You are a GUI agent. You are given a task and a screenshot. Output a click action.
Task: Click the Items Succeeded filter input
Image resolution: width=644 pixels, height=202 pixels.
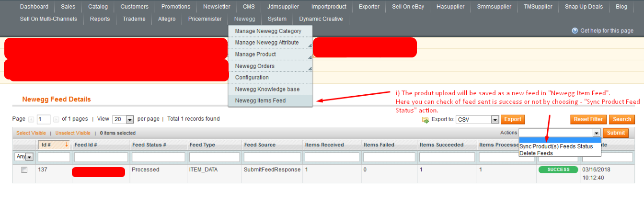447,157
